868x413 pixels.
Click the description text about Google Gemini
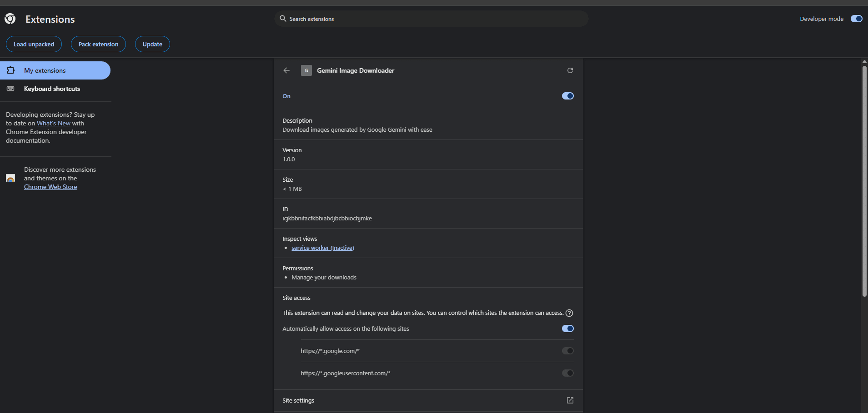click(357, 129)
